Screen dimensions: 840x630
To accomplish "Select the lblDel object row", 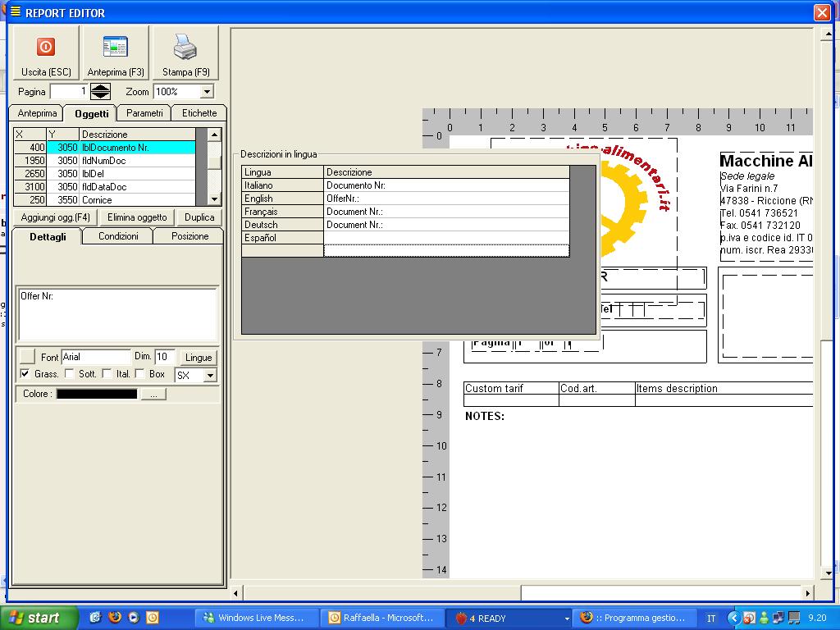I will pyautogui.click(x=104, y=174).
